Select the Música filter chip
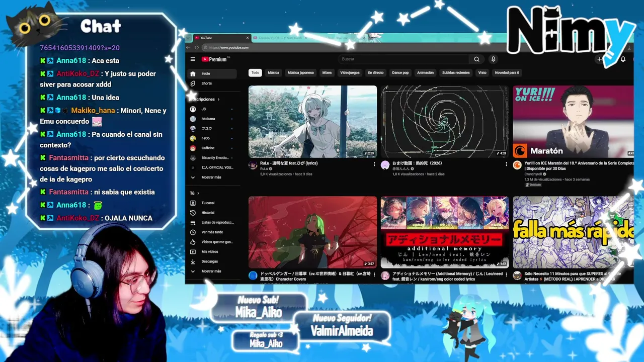The height and width of the screenshot is (362, 644). [x=273, y=73]
